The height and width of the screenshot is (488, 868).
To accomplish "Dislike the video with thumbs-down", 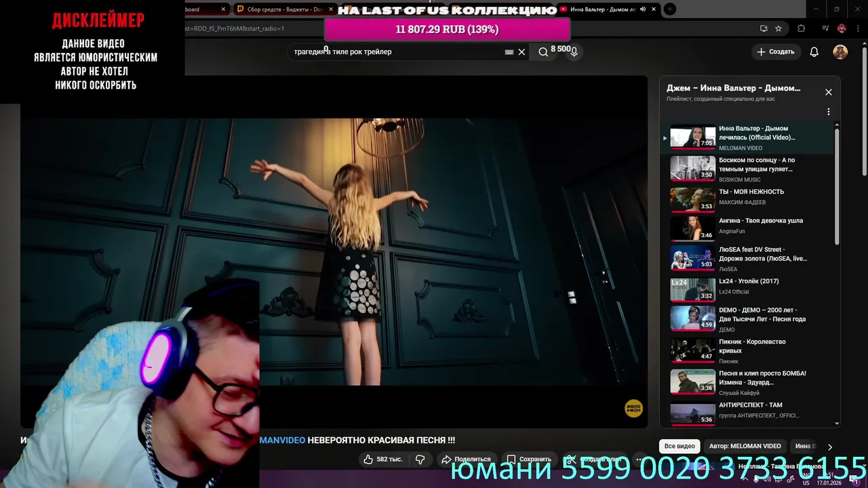I will (x=420, y=459).
